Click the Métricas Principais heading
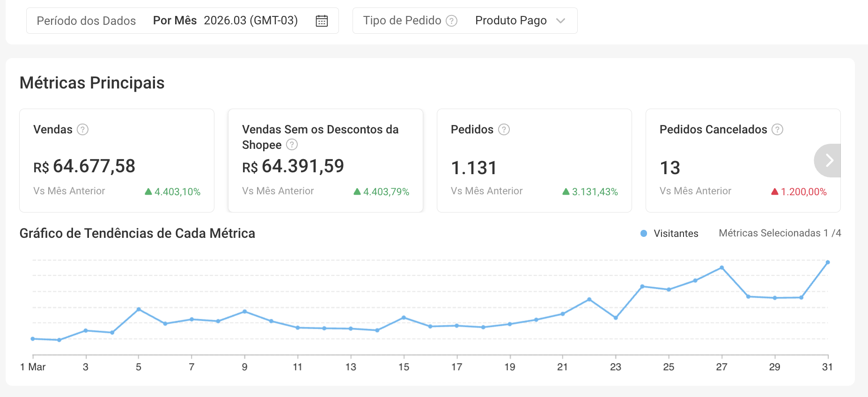Screen dimensions: 868x397 pos(92,83)
